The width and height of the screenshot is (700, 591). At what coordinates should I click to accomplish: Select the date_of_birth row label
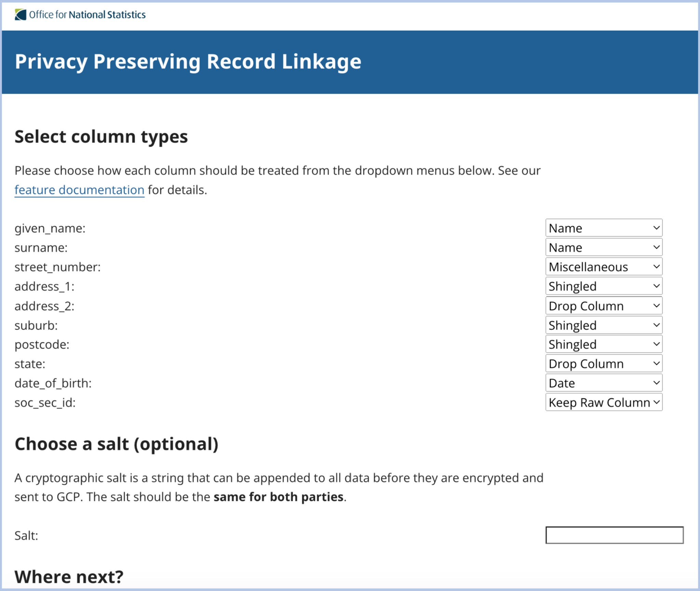(x=54, y=383)
